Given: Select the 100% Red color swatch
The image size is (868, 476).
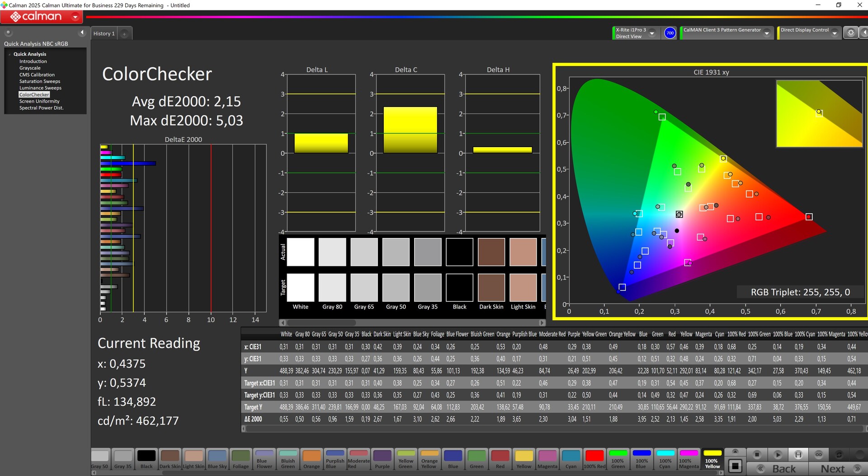Looking at the screenshot, I should pyautogui.click(x=594, y=459).
